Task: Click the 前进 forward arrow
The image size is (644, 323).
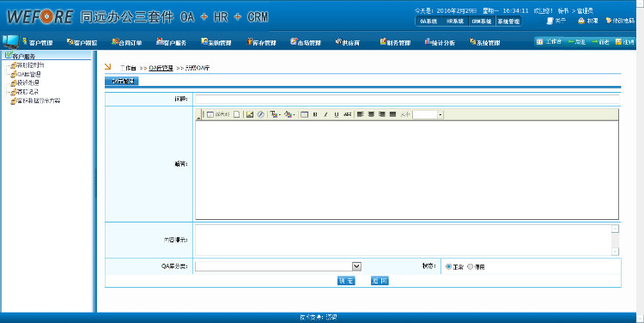Action: coord(600,42)
